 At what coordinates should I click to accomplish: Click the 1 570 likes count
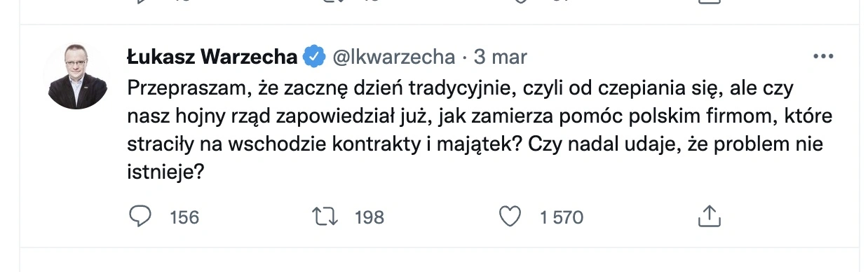pyautogui.click(x=562, y=217)
